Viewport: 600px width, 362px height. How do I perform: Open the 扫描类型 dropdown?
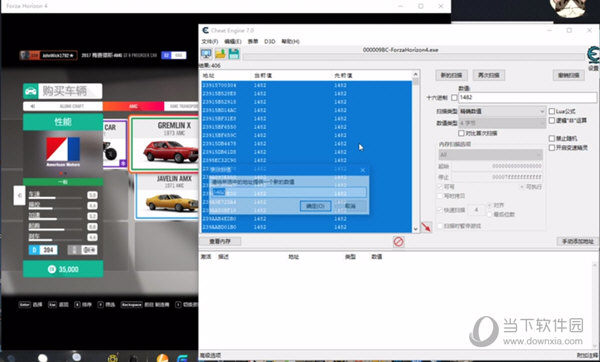(x=502, y=111)
